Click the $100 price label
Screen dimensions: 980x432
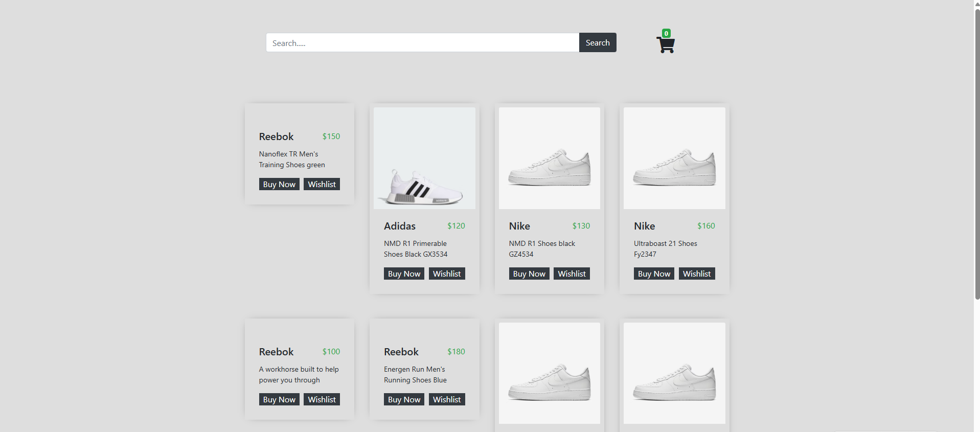pos(331,352)
